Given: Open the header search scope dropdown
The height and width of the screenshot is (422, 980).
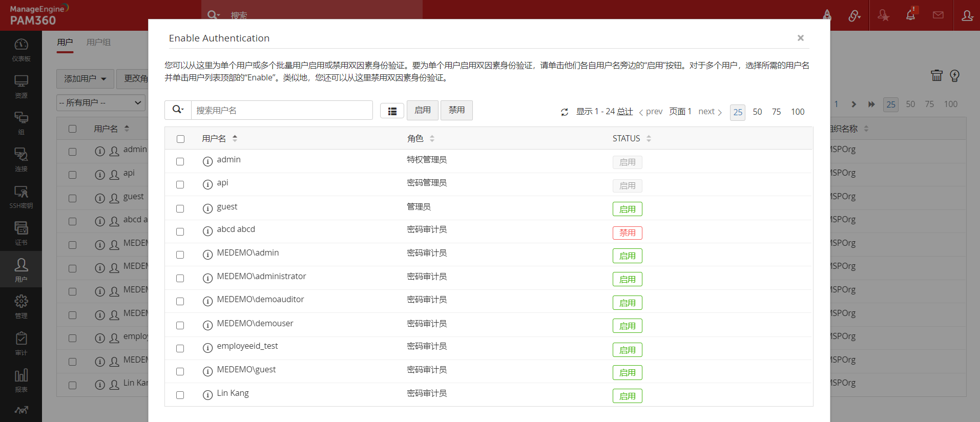Looking at the screenshot, I should tap(214, 15).
